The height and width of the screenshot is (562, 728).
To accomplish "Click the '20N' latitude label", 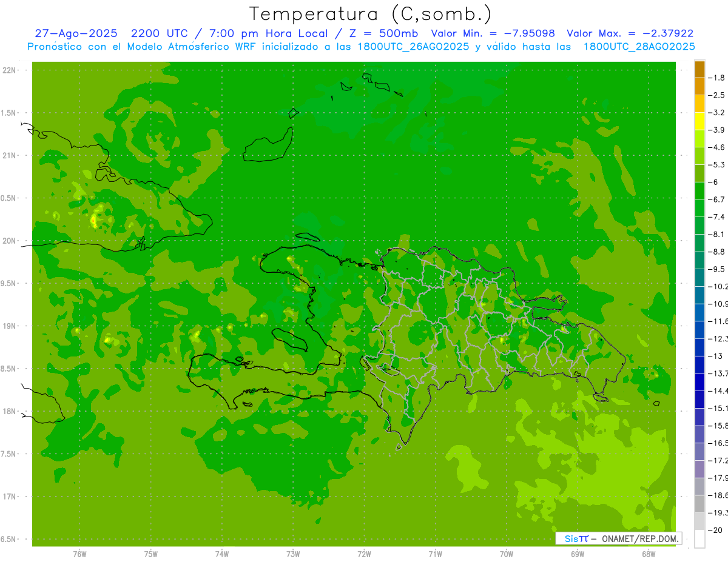I will pyautogui.click(x=10, y=241).
